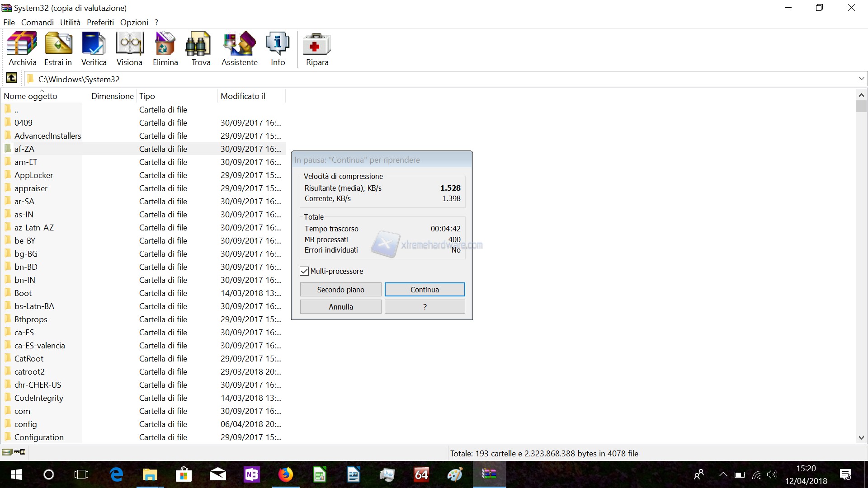Click the Ripara first-aid icon

point(317,48)
